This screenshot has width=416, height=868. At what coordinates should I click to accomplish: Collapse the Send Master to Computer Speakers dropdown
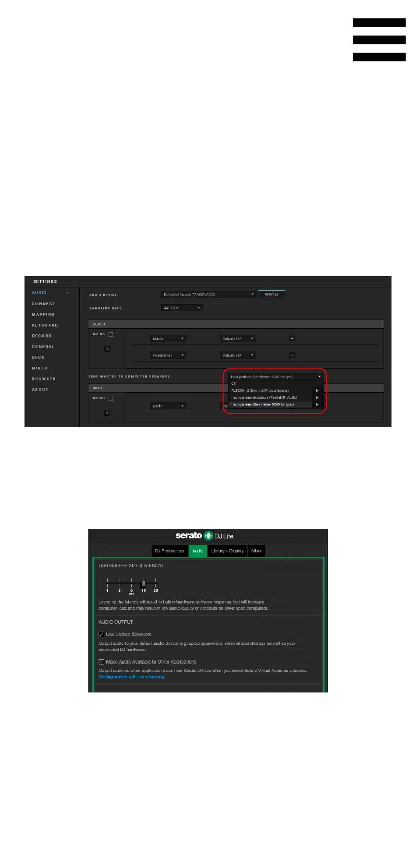276,376
